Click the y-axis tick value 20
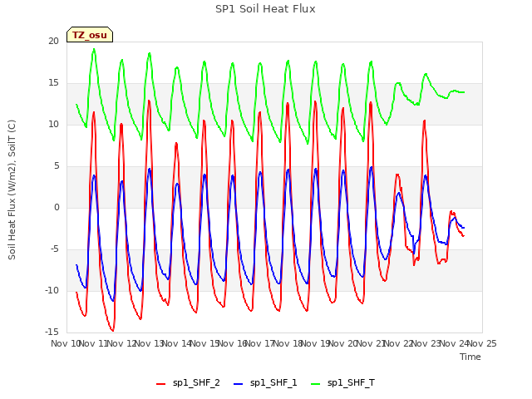 point(53,41)
